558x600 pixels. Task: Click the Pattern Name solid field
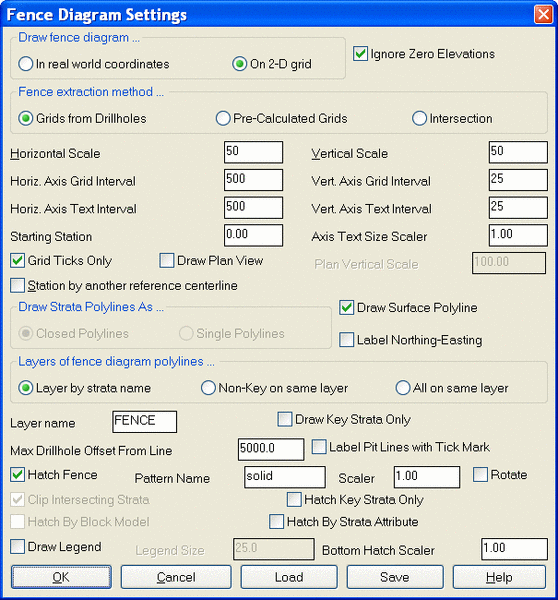285,477
